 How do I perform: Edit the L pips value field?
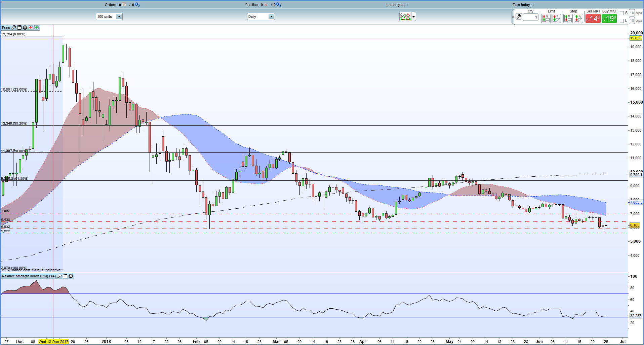632,21
